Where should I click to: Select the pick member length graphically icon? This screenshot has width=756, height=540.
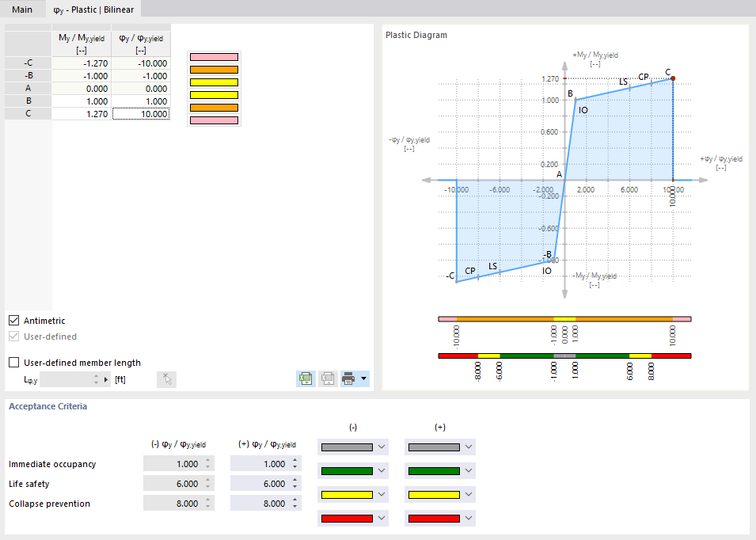coord(166,378)
